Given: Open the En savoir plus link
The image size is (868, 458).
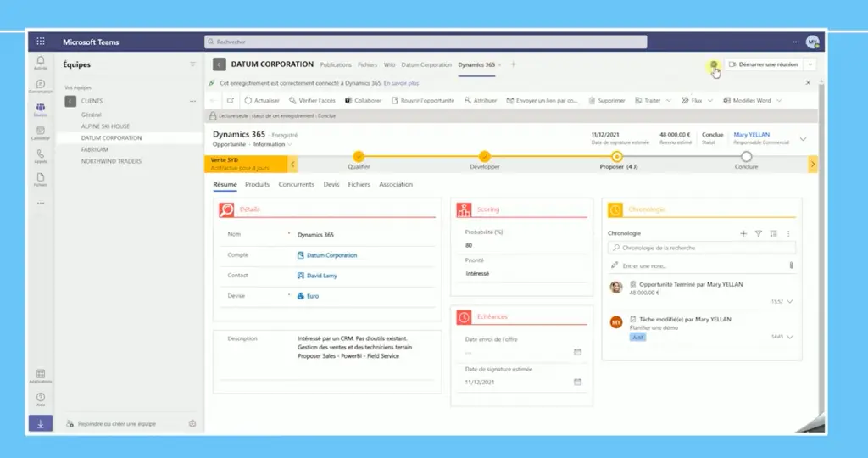Looking at the screenshot, I should tap(401, 83).
